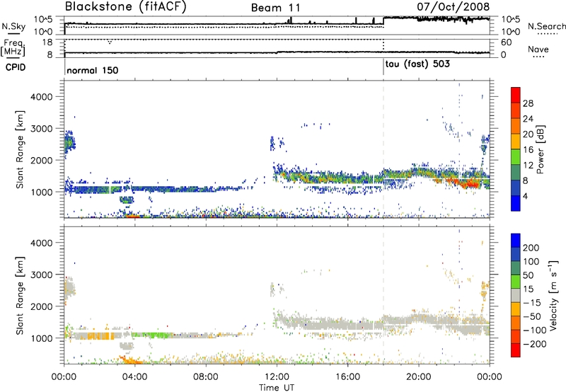The height and width of the screenshot is (392, 566).
Task: Click the 'tau (fast) 503' CPID marker
Action: (417, 64)
